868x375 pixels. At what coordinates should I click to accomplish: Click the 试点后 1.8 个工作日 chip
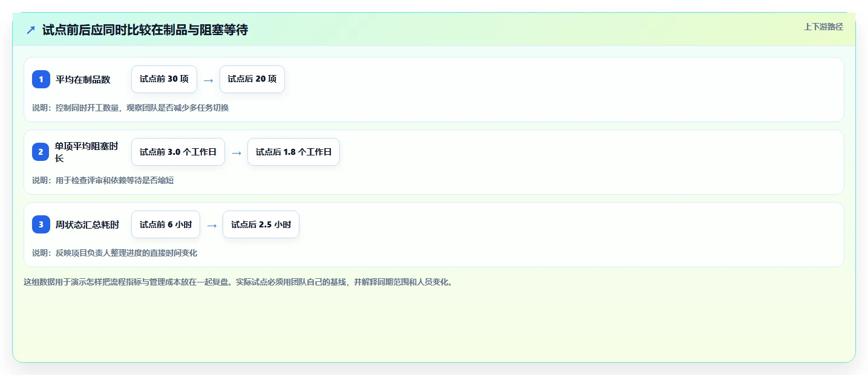(x=293, y=152)
